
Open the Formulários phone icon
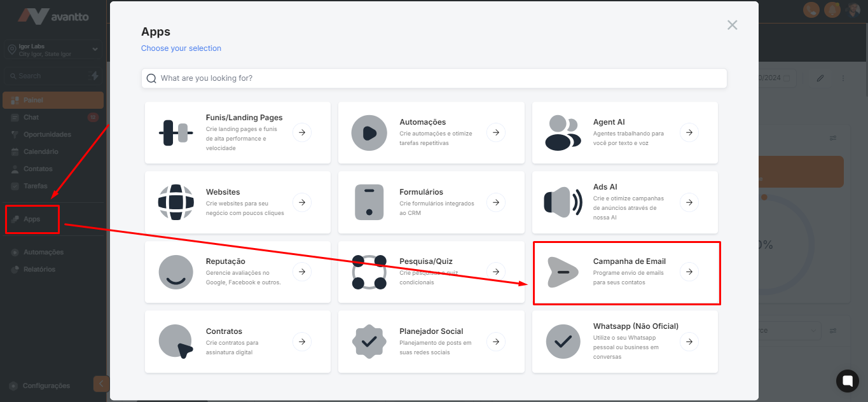tap(369, 202)
